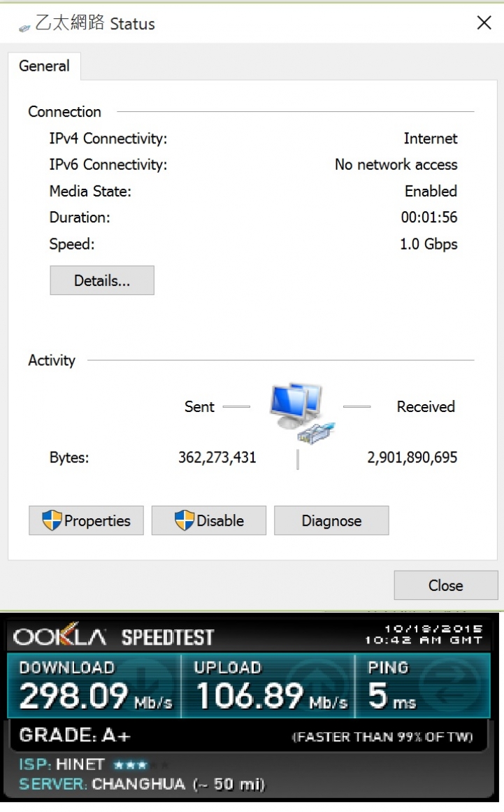The width and height of the screenshot is (504, 812).
Task: Click the 298.09 Mb/s download result
Action: tap(96, 695)
